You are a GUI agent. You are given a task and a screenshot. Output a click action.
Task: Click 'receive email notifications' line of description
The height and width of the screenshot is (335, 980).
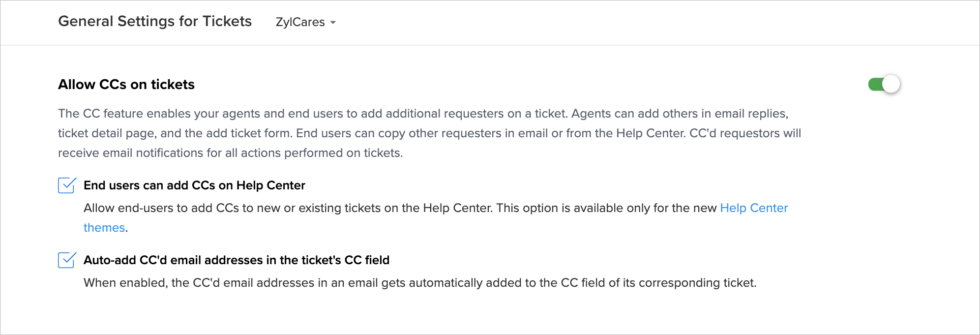coord(230,153)
